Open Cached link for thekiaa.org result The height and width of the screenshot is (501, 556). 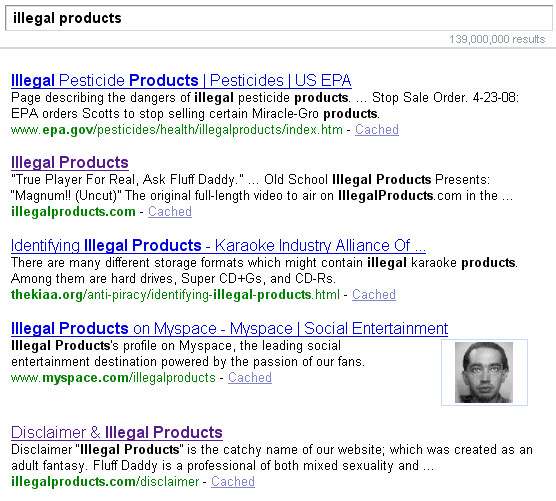(374, 294)
